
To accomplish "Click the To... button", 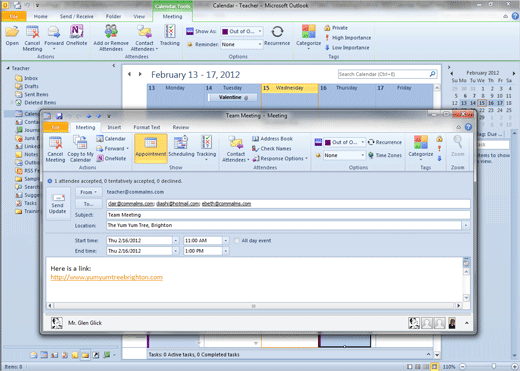I will pos(88,204).
